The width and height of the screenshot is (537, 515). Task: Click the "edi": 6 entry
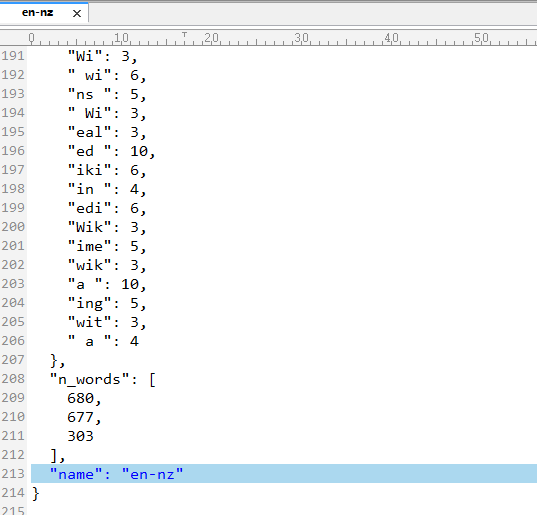107,208
